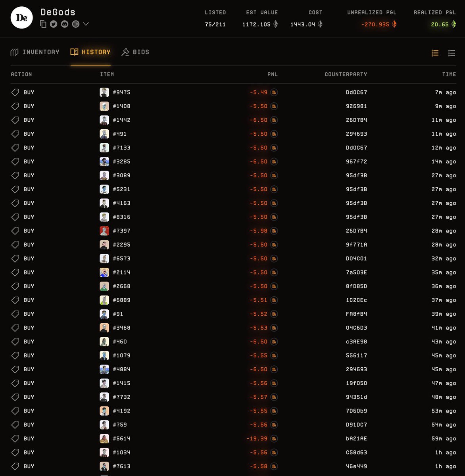Open the #2114 item thumbnail

(104, 273)
